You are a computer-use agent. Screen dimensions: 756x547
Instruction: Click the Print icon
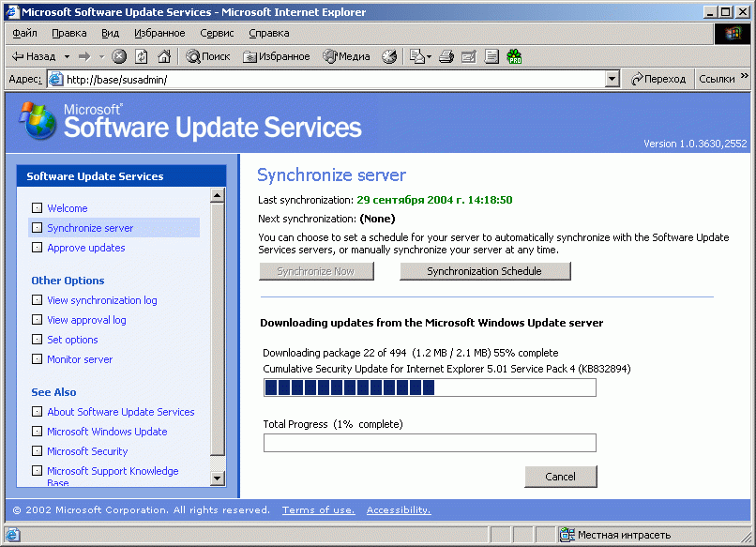[x=446, y=56]
